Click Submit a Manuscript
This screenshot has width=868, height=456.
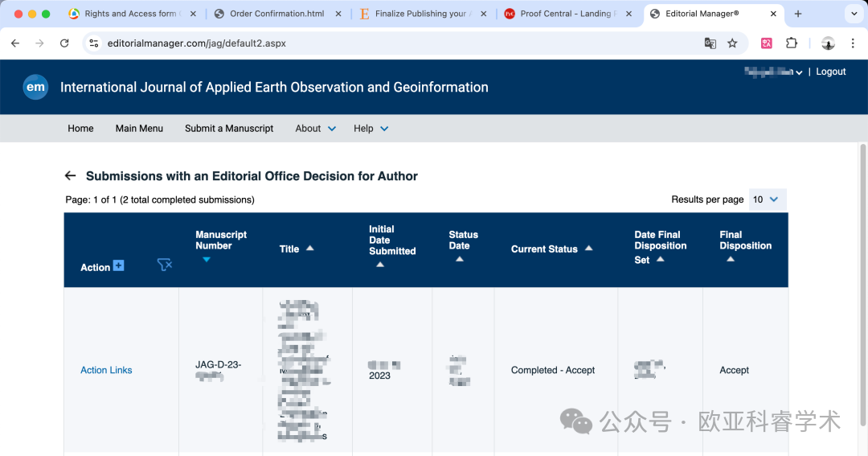click(229, 129)
